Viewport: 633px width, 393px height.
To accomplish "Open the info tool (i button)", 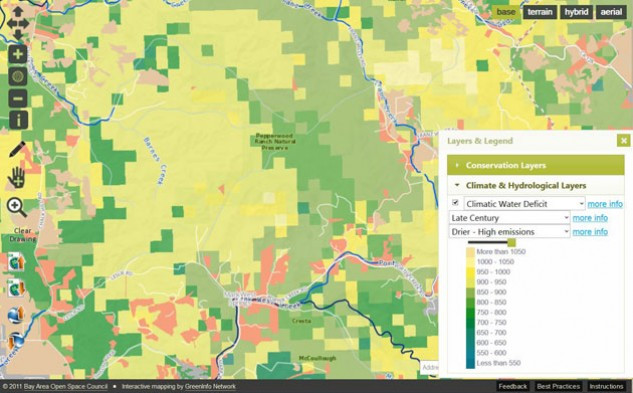I will point(18,120).
